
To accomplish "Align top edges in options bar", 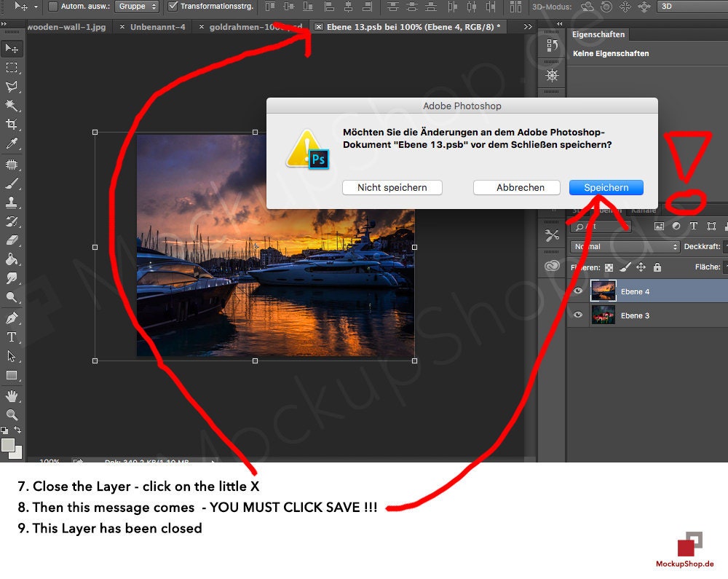I will [x=269, y=7].
